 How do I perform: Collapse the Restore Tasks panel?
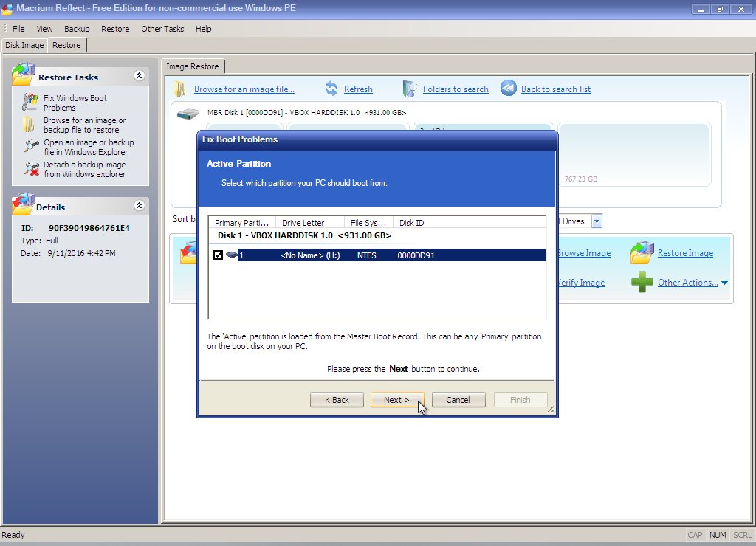pos(139,76)
